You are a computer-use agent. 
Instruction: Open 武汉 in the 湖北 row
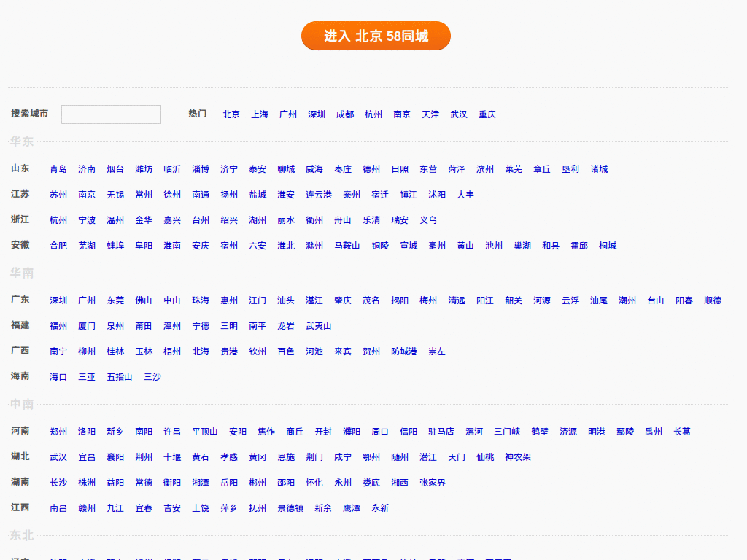(58, 457)
